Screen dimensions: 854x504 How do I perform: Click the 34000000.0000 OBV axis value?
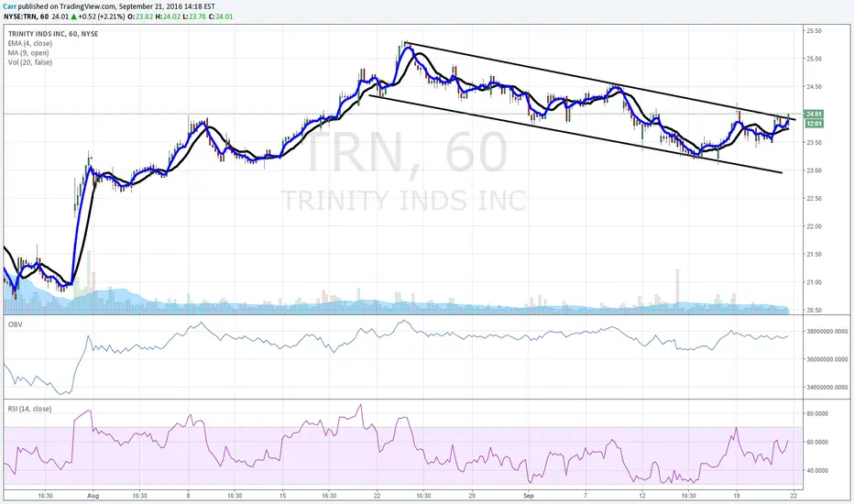point(827,388)
